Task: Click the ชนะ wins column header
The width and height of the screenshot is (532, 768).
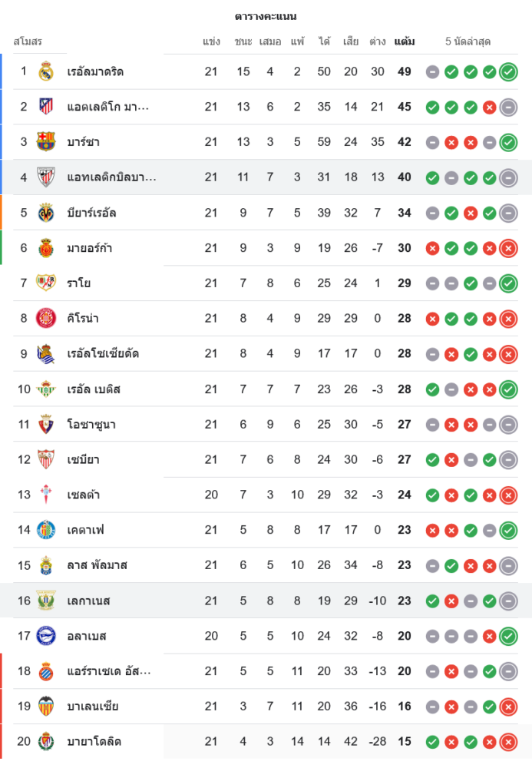Action: 243,41
